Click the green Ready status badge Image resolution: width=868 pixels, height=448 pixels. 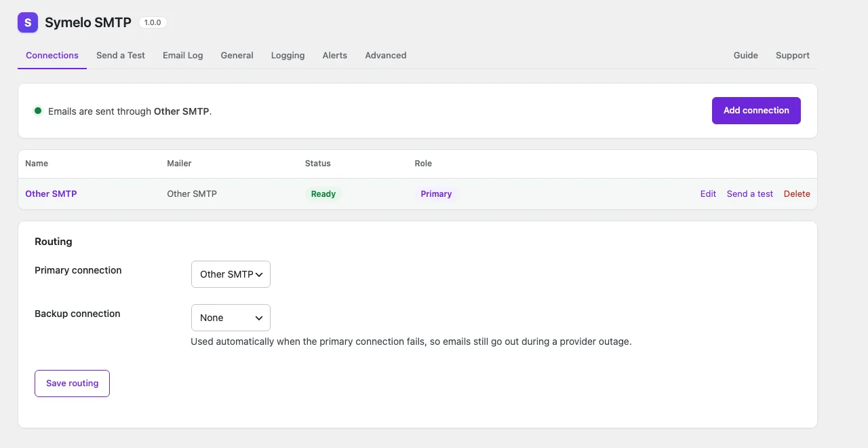[x=323, y=194]
